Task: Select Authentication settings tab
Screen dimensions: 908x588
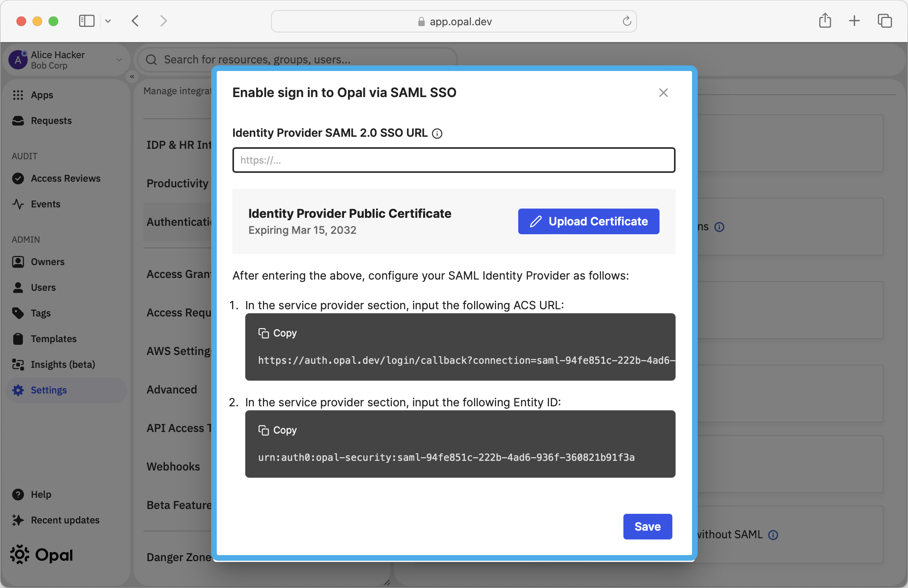Action: (x=178, y=222)
